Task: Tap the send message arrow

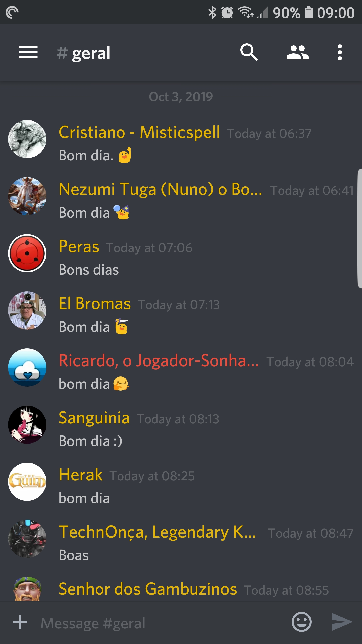Action: pyautogui.click(x=342, y=622)
